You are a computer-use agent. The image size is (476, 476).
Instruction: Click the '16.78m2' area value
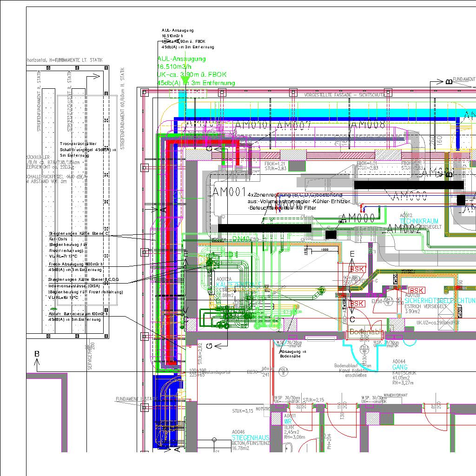tap(240, 448)
